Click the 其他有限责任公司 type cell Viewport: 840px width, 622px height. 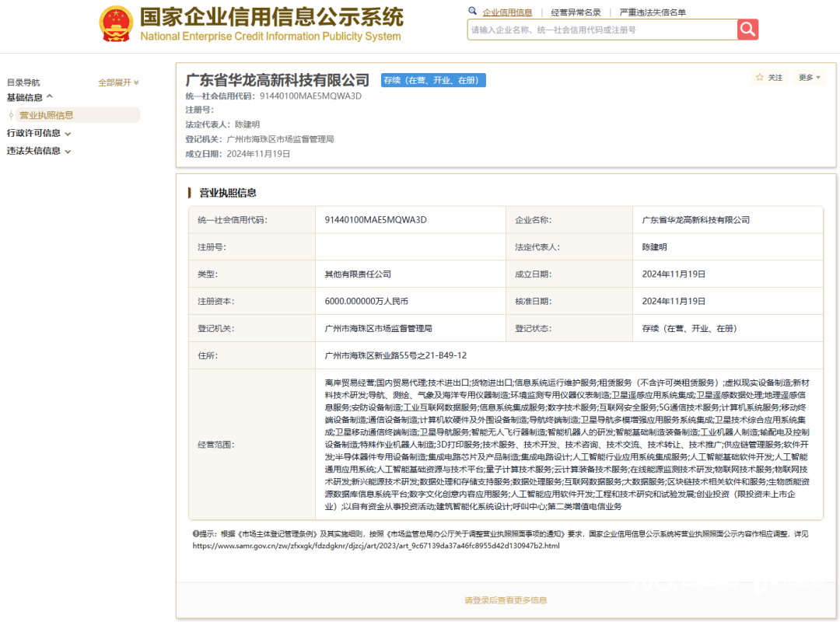pos(411,274)
